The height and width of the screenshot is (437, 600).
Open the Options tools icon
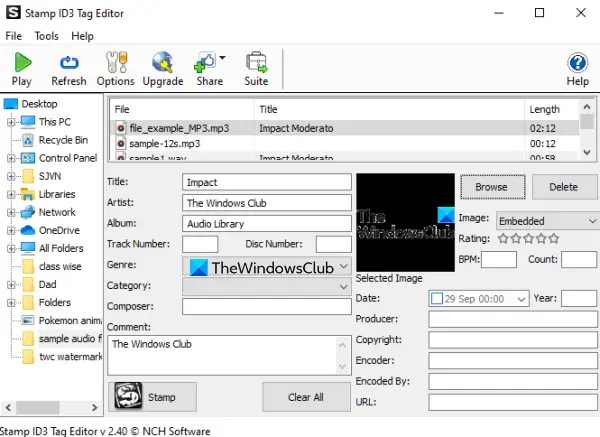click(116, 62)
